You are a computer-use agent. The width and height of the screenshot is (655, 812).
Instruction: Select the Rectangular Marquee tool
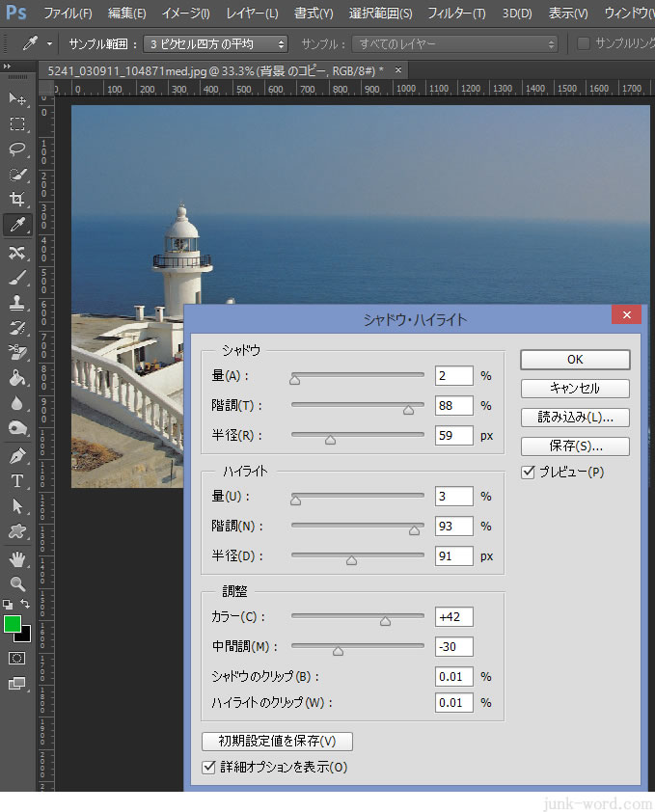point(17,124)
